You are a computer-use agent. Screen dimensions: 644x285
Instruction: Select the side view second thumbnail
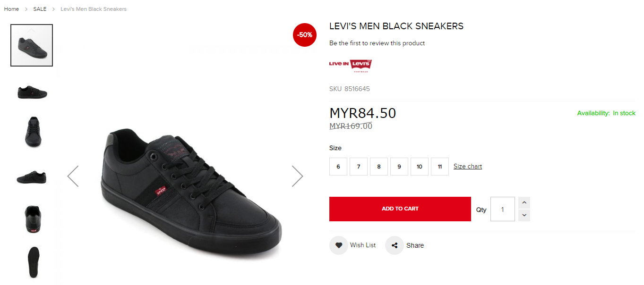click(x=32, y=92)
